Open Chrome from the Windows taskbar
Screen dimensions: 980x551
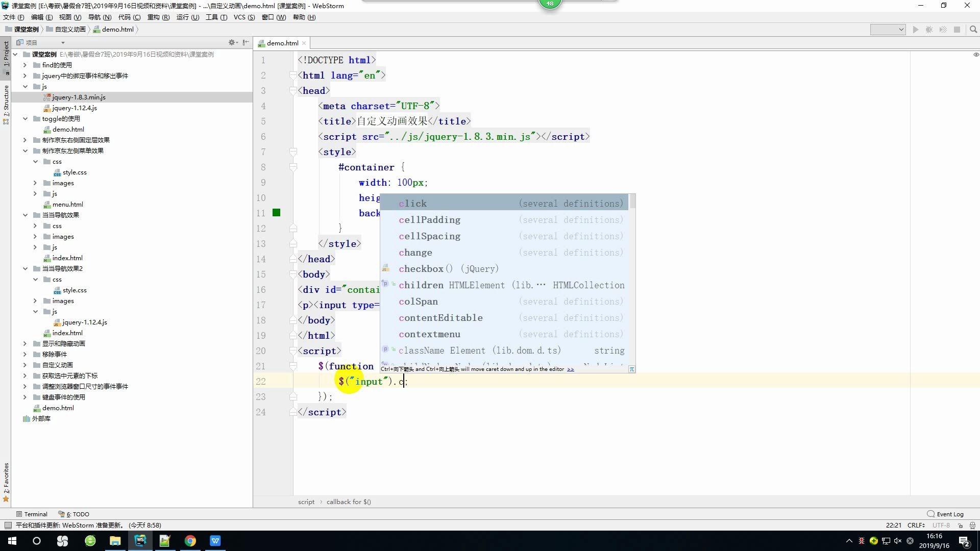tap(190, 541)
